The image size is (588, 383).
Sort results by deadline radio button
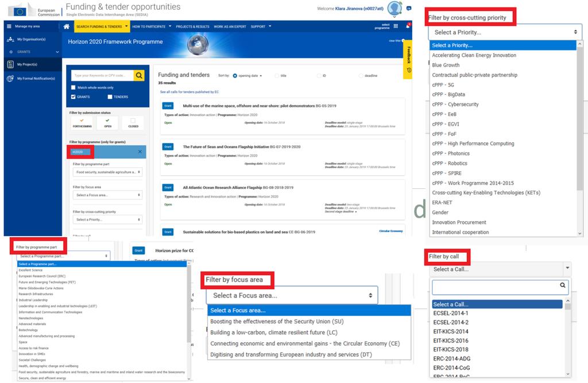click(x=361, y=76)
